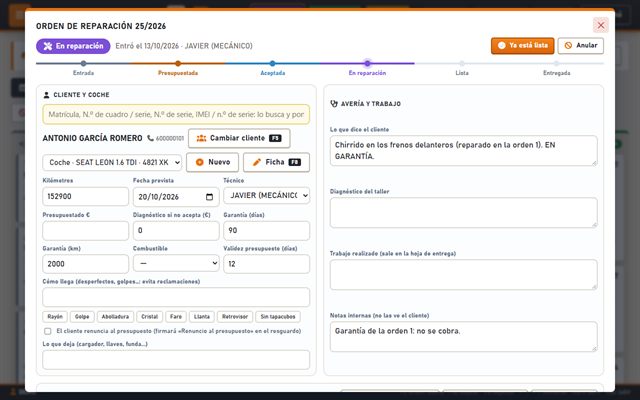The height and width of the screenshot is (400, 640).
Task: Edit 'Diagnóstico si no acepta' field
Action: pos(176,231)
